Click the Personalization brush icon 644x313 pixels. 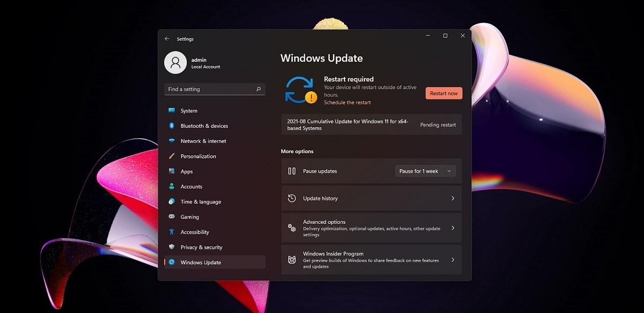(172, 156)
